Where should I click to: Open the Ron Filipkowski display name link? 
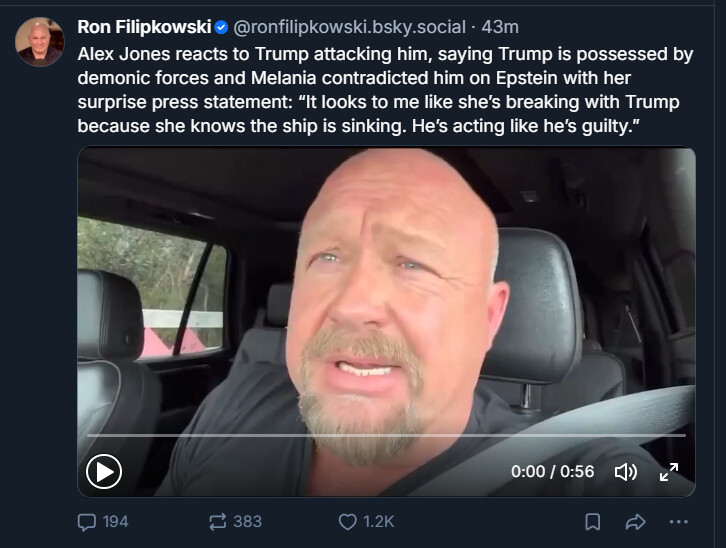[x=144, y=27]
